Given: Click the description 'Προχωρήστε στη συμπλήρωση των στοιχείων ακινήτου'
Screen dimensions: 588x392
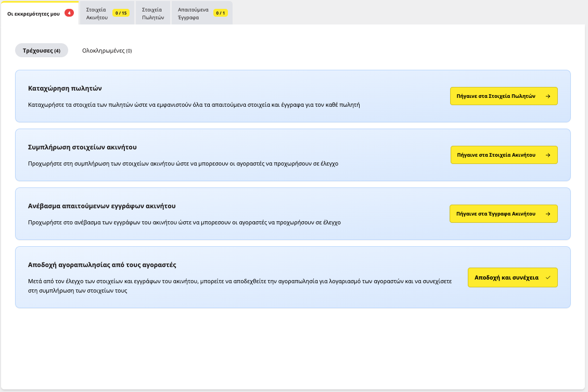Looking at the screenshot, I should tap(183, 163).
